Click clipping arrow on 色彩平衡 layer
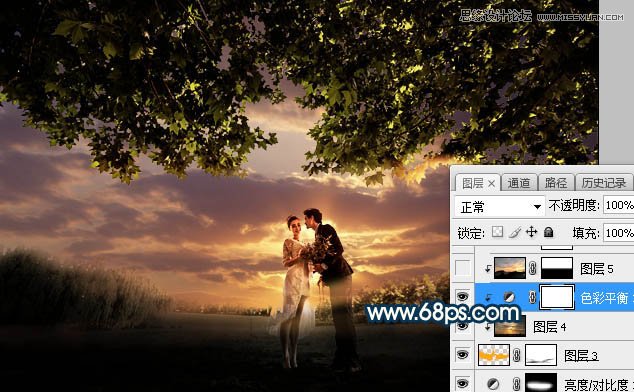 click(x=488, y=297)
